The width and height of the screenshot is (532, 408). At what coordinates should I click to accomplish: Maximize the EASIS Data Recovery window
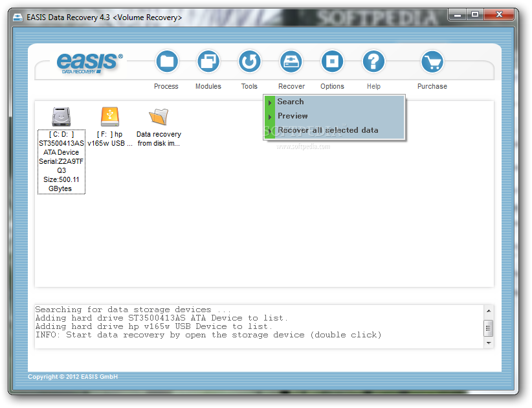pos(475,15)
